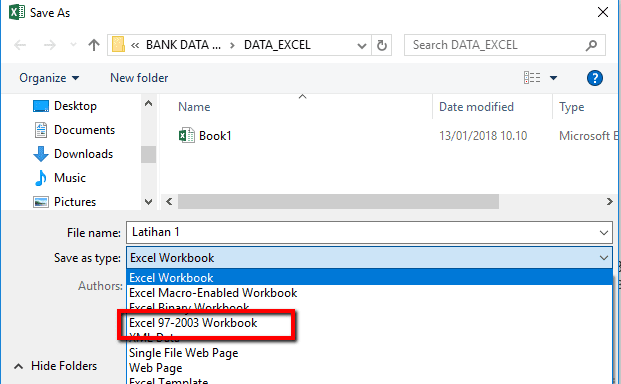Go up one folder level
Screen dimensions: 621x384
click(x=94, y=45)
